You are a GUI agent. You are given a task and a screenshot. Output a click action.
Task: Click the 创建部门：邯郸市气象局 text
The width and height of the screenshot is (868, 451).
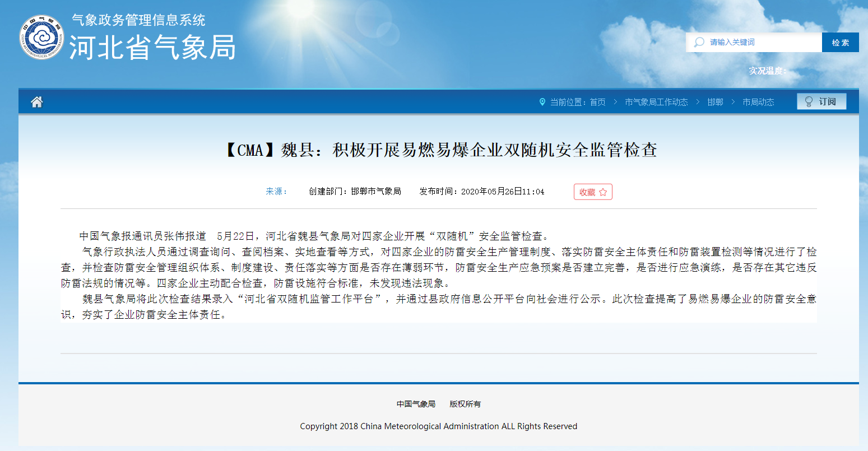(x=355, y=192)
